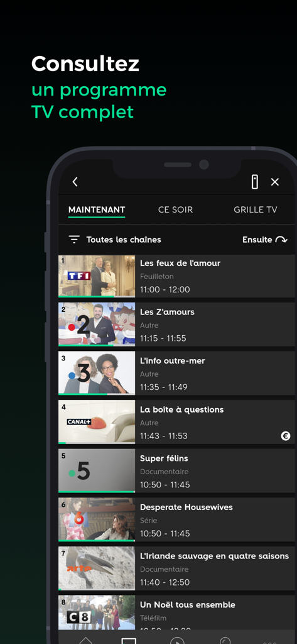Viewport: 297px width, 644px height.
Task: Close the TV guide with X icon
Action: 275,182
